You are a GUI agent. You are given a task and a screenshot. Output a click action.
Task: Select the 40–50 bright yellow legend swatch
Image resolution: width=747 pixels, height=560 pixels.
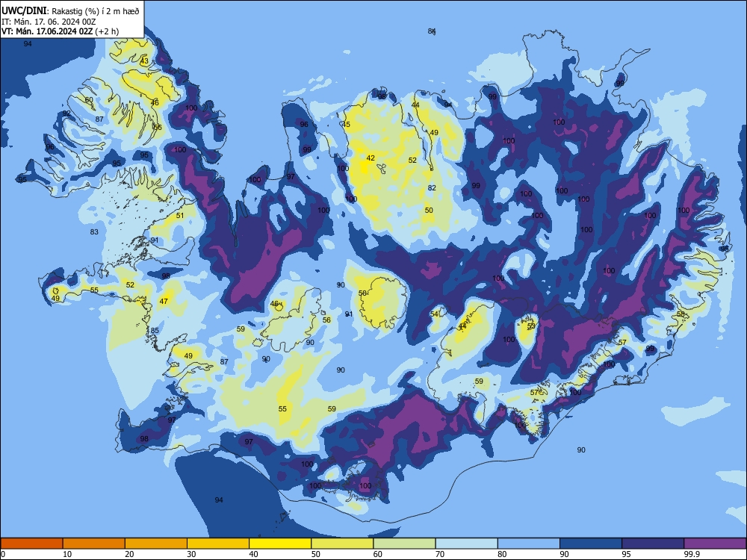coord(280,544)
